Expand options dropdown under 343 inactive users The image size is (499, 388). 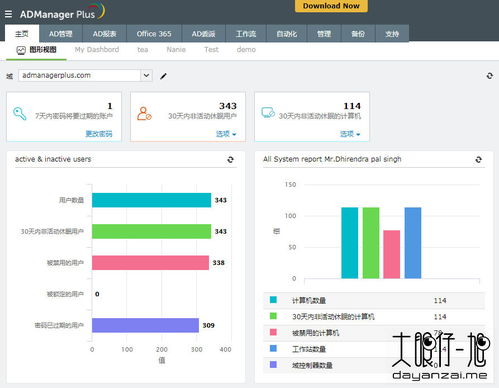[x=226, y=134]
